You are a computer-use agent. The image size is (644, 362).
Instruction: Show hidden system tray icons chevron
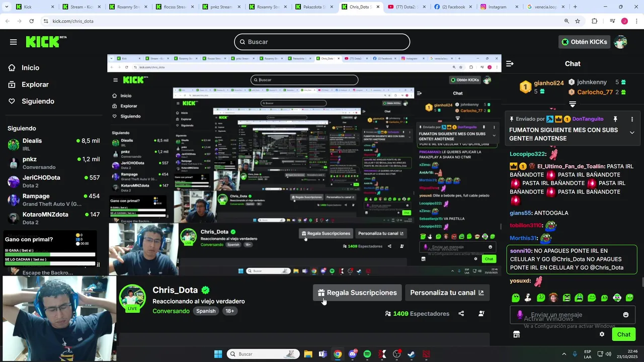coord(563,354)
